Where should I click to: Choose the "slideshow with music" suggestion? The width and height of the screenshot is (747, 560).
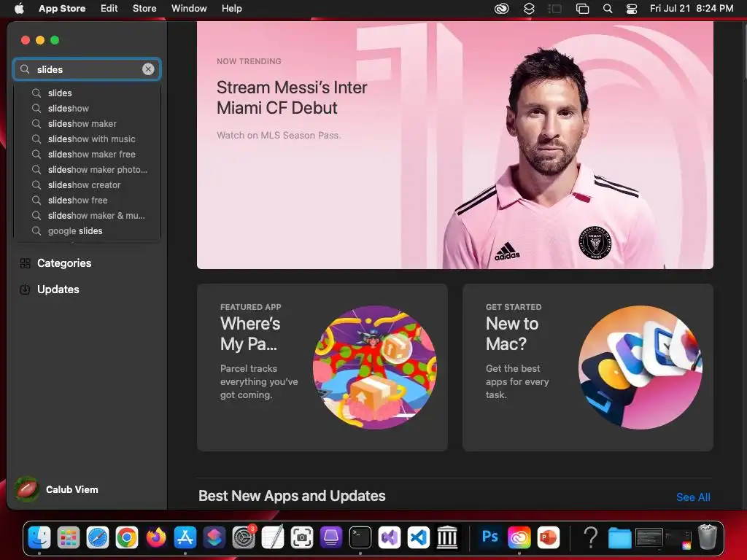coord(87,139)
